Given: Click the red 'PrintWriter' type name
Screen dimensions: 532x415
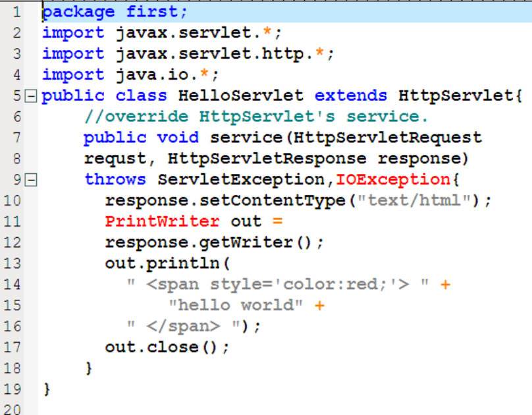Looking at the screenshot, I should [x=162, y=221].
